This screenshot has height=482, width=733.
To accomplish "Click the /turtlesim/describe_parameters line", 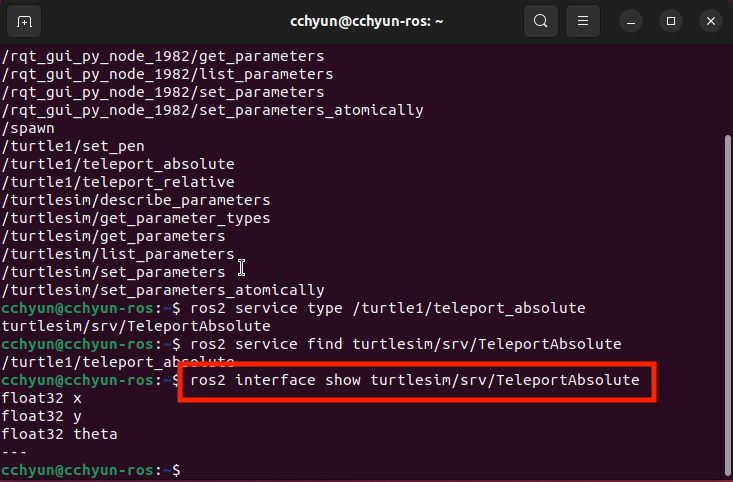I will coord(136,200).
